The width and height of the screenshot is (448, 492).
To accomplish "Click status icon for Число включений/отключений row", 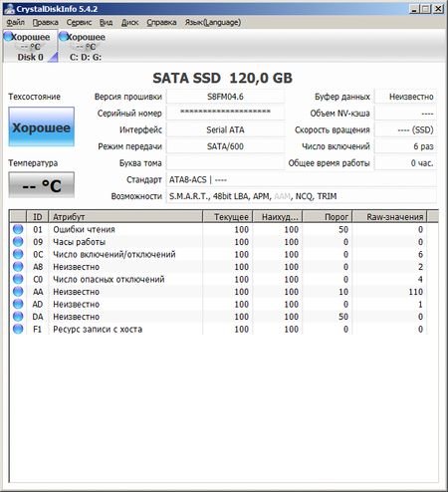I will (x=18, y=254).
